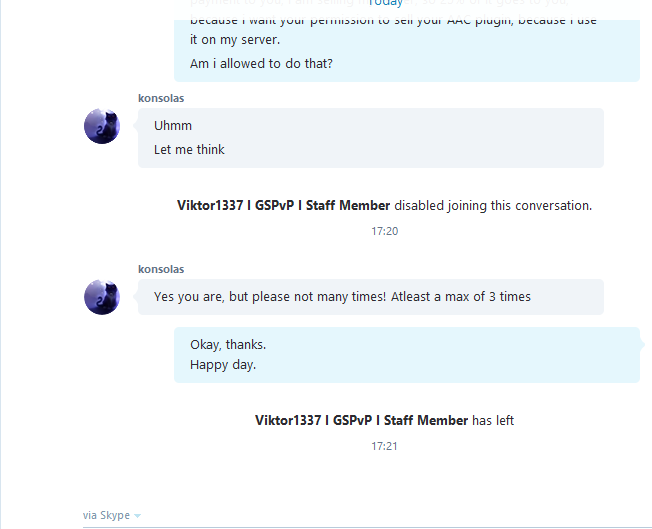Open konsolas avatar beside 'Yes you are' message
This screenshot has width=652, height=529.
coord(102,297)
